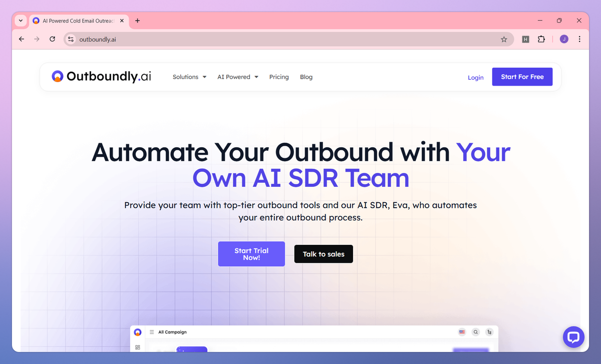Click the US flag language icon in preview
This screenshot has height=364, width=601.
[462, 332]
